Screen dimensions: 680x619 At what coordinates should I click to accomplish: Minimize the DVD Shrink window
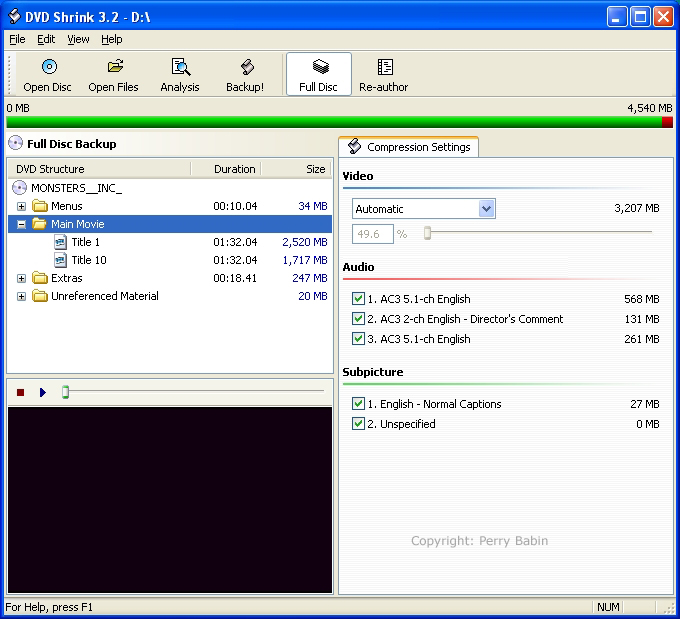pos(616,17)
